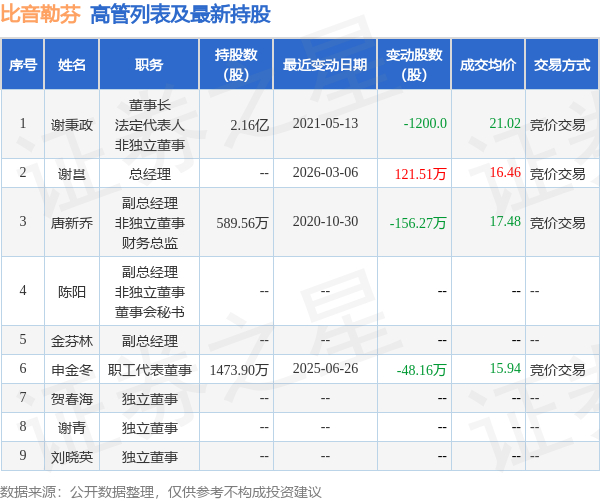Image resolution: width=600 pixels, height=501 pixels.
Task: Click the change value -1200.0
Action: tap(425, 123)
